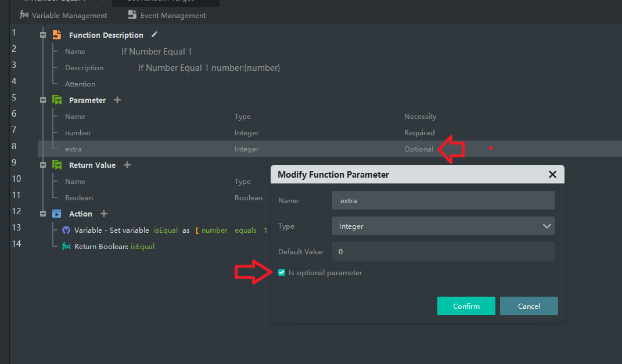622x364 pixels.
Task: Click the Return Boolean function icon
Action: (66, 247)
